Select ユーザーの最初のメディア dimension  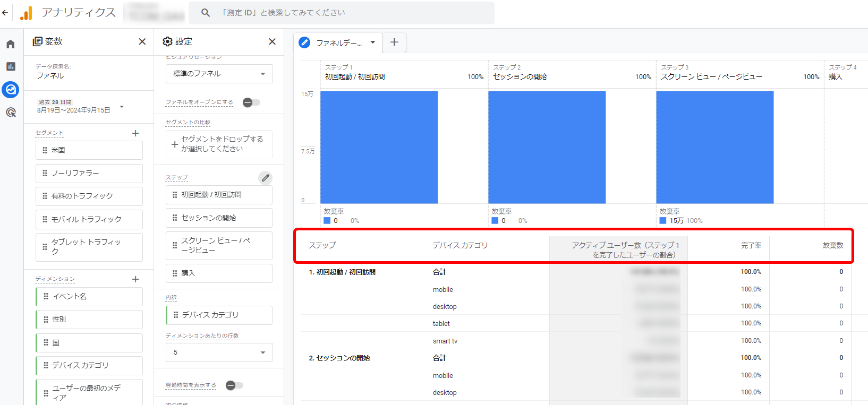89,392
